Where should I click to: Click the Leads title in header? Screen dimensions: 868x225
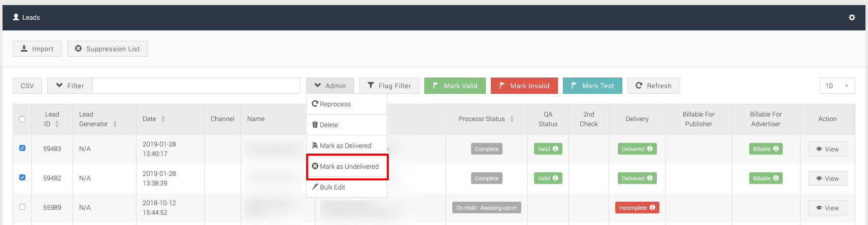(31, 17)
